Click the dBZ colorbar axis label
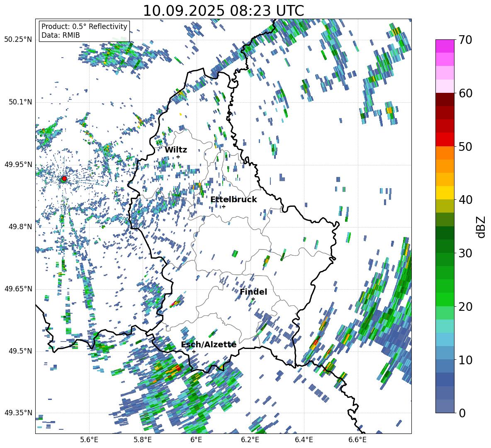 [481, 227]
